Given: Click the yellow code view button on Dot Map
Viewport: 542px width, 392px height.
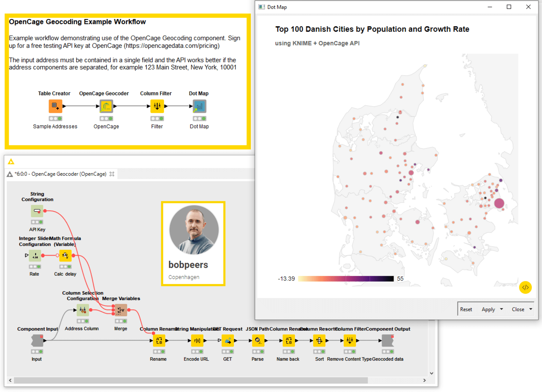Looking at the screenshot, I should click(525, 287).
